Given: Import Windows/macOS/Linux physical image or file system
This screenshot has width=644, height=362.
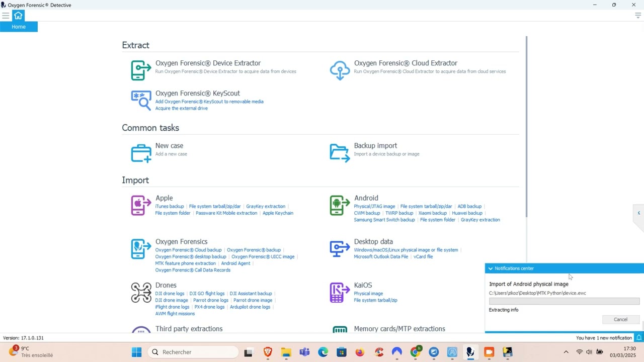Looking at the screenshot, I should coord(406,250).
